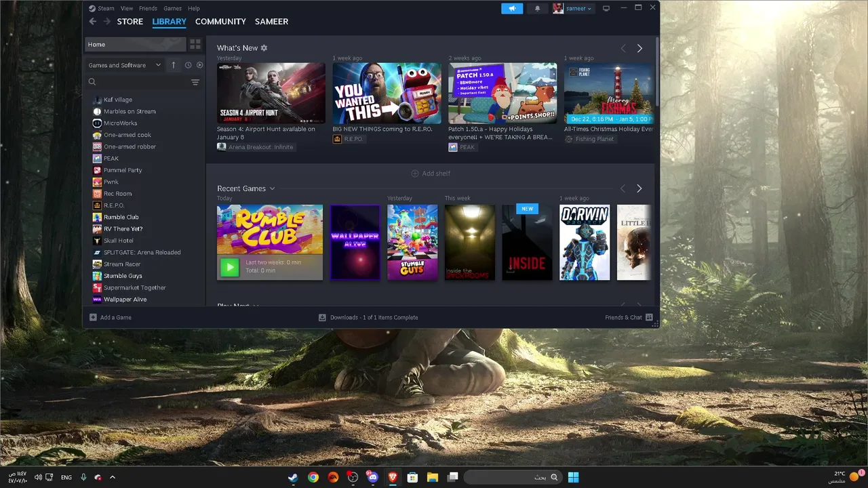Open the SAMEER profile tab

coord(271,22)
